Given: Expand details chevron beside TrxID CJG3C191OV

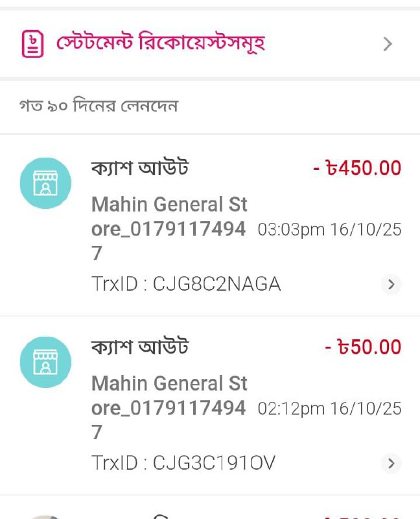Looking at the screenshot, I should [391, 463].
